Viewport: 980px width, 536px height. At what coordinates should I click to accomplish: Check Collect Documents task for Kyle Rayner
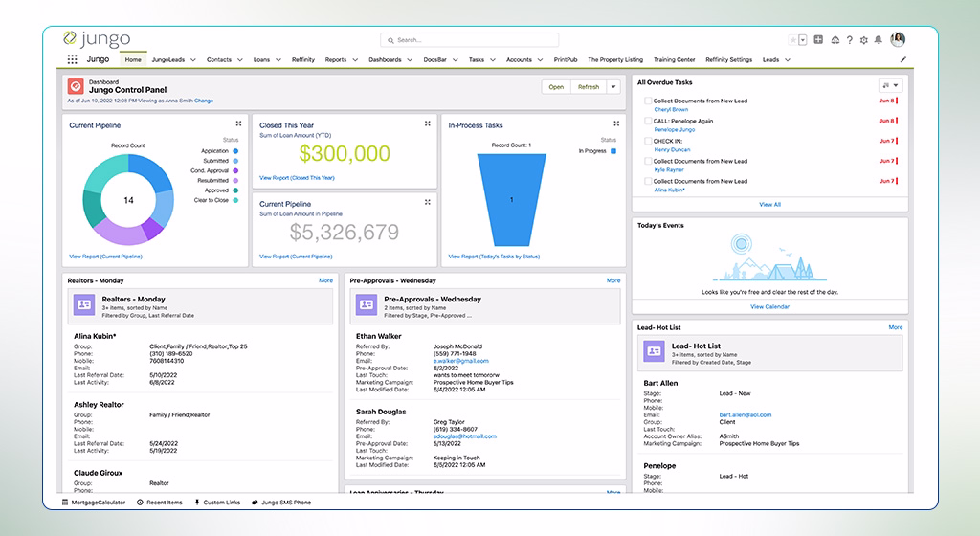click(x=648, y=161)
